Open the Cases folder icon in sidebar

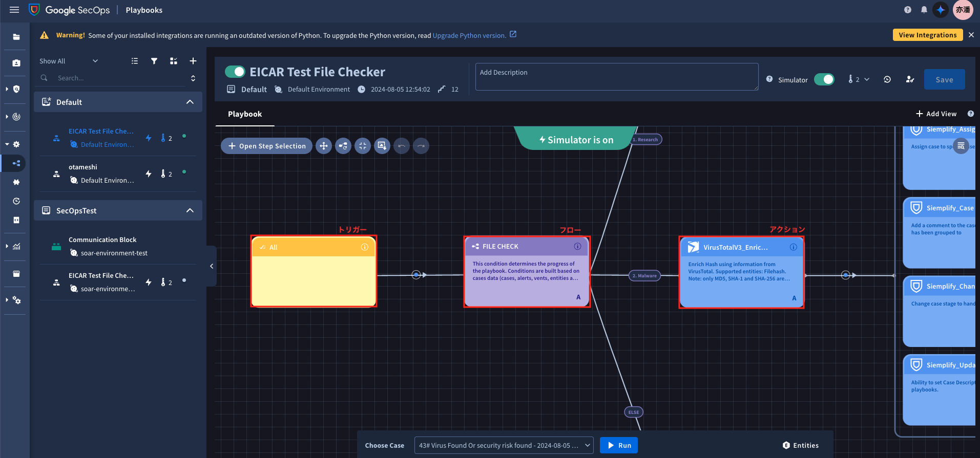point(16,37)
